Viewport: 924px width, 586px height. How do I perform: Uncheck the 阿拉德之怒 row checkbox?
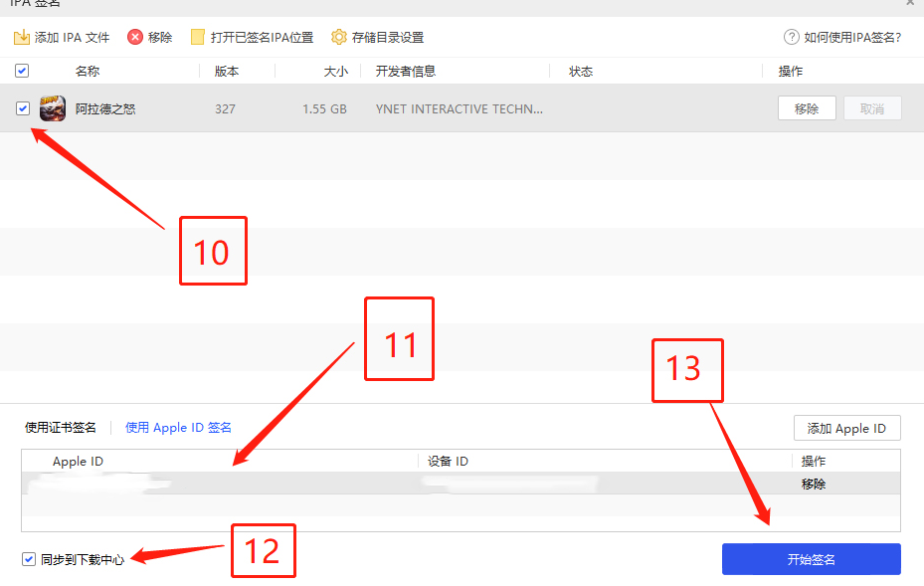(x=23, y=108)
